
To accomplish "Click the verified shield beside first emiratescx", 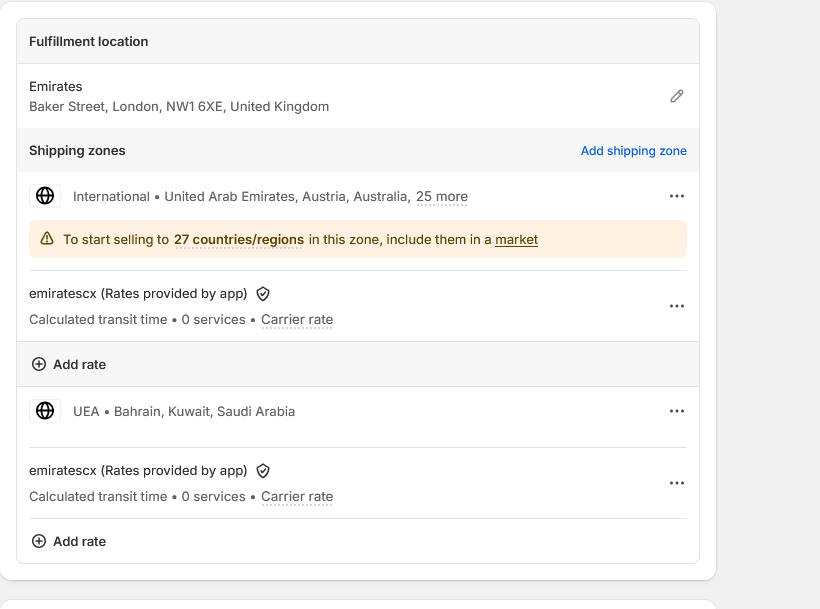I will [x=263, y=294].
